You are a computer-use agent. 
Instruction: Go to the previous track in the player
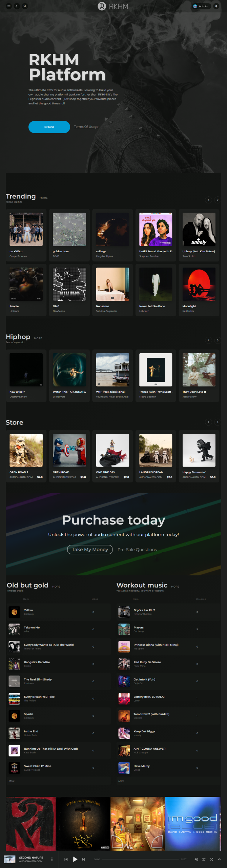66,859
